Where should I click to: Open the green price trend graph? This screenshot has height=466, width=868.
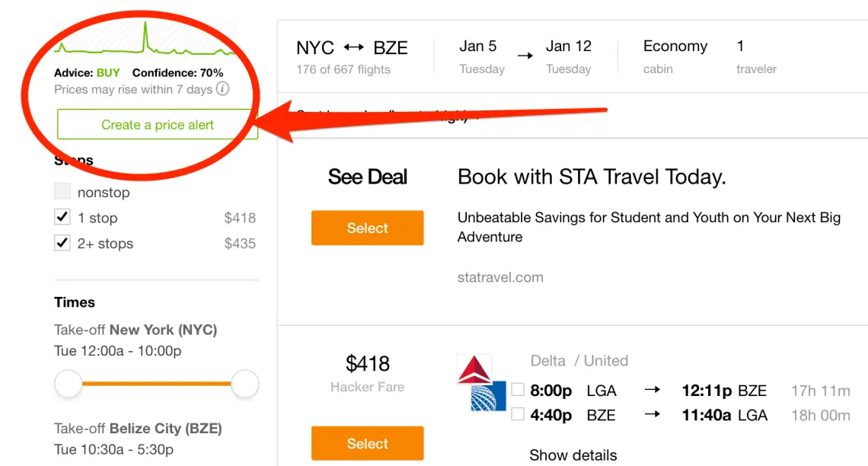[145, 40]
